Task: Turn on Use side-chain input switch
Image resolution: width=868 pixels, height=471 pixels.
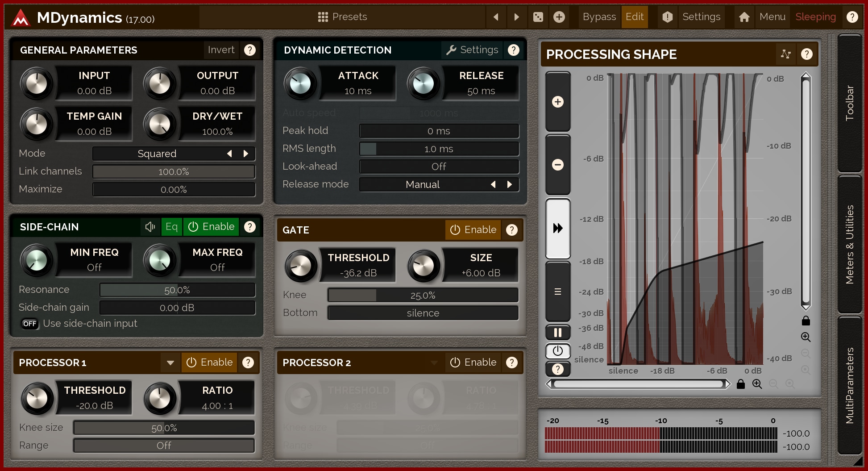Action: [30, 324]
